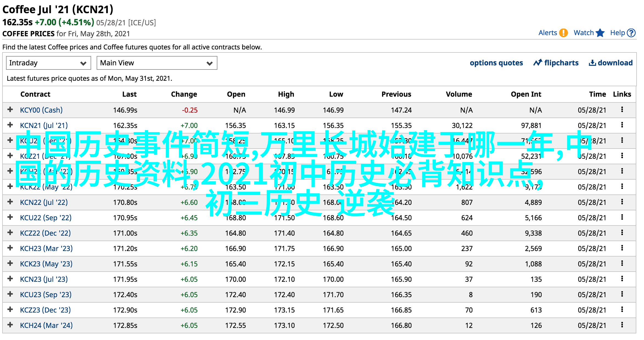Expand the KCN22 (Jul '22) row
The height and width of the screenshot is (340, 644).
[10, 202]
